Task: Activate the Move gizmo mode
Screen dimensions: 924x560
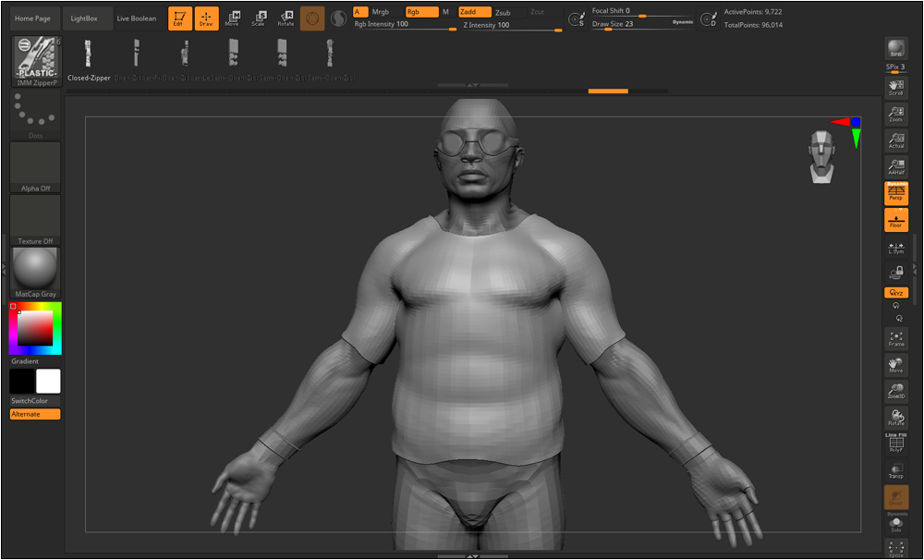Action: [232, 18]
